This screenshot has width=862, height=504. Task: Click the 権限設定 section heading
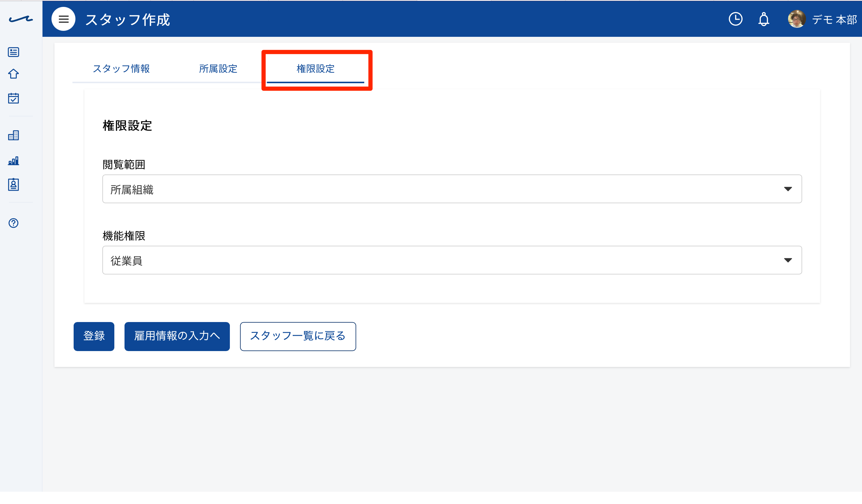127,125
